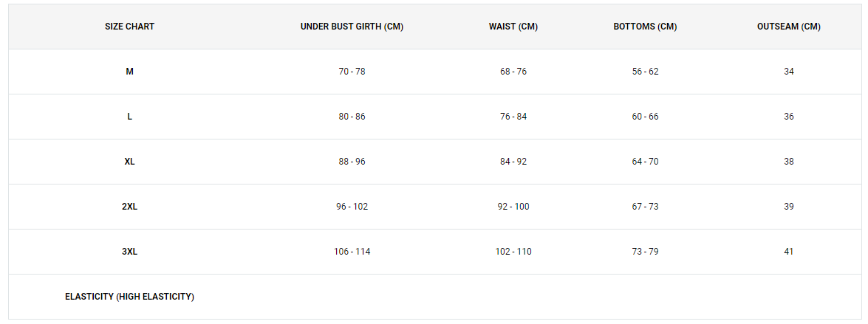Click the SIZE CHART header cell
Image resolution: width=868 pixels, height=324 pixels.
[x=129, y=27]
